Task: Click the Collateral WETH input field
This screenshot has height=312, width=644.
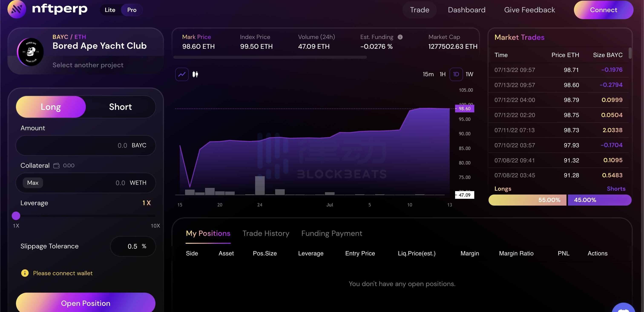Action: [85, 183]
